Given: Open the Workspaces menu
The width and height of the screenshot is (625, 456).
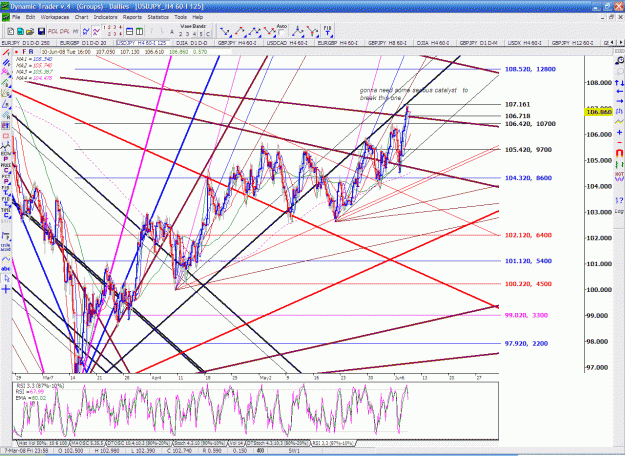Looking at the screenshot, I should (55, 17).
